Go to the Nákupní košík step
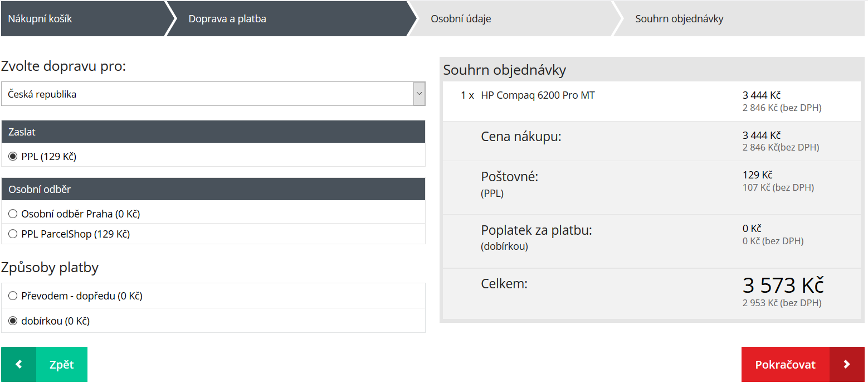The height and width of the screenshot is (387, 868). pos(40,19)
